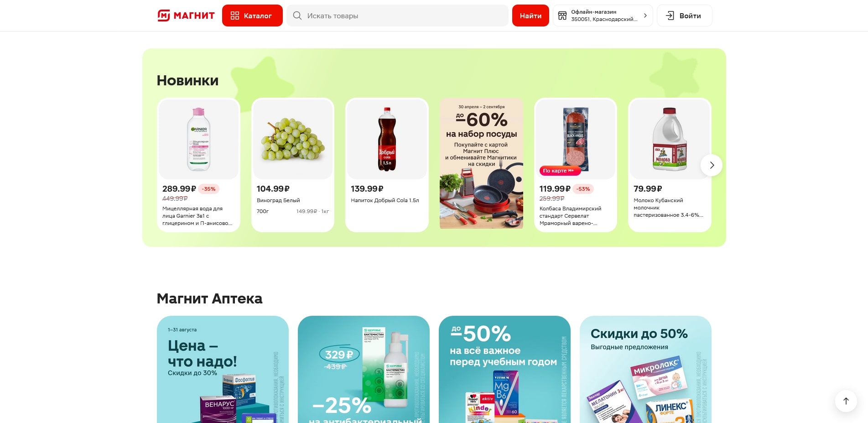The height and width of the screenshot is (423, 868).
Task: Click the По карте M+ badge
Action: click(560, 171)
